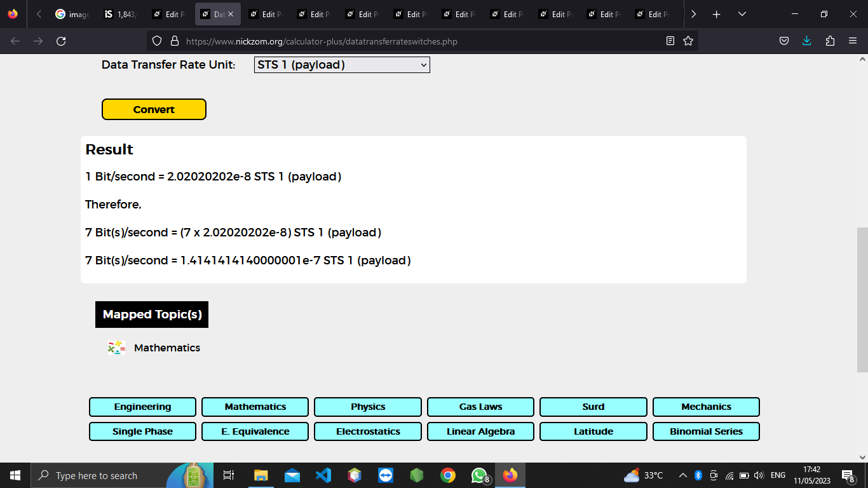868x488 pixels.
Task: Open the Electrostatics button
Action: (368, 431)
